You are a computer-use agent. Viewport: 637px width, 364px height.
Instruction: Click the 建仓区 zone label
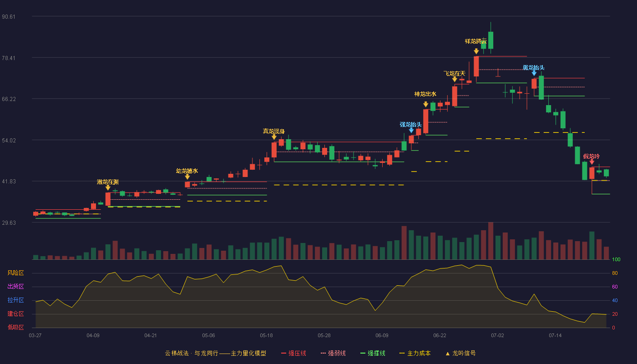[x=15, y=314]
